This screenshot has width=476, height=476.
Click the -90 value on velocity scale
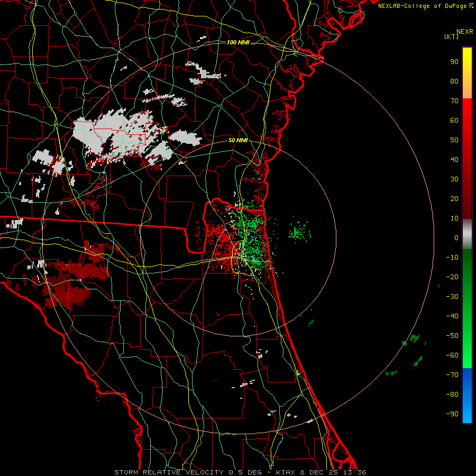point(452,414)
